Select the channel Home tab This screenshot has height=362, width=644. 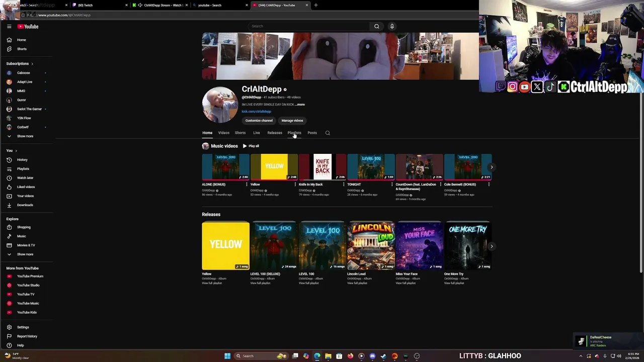click(207, 133)
